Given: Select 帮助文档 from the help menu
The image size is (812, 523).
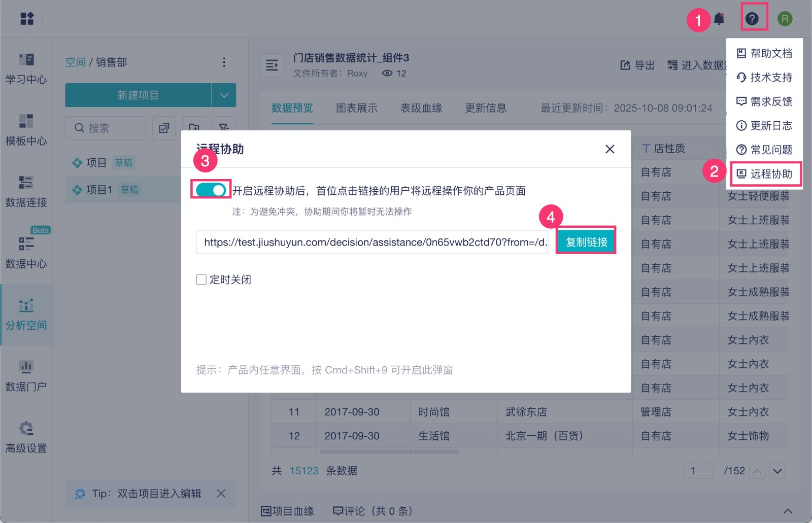Looking at the screenshot, I should pyautogui.click(x=764, y=53).
